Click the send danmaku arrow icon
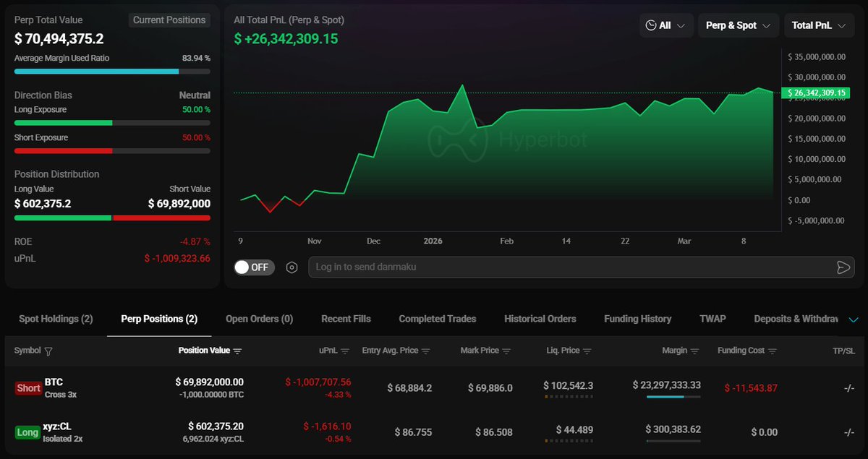This screenshot has width=868, height=459. [843, 267]
